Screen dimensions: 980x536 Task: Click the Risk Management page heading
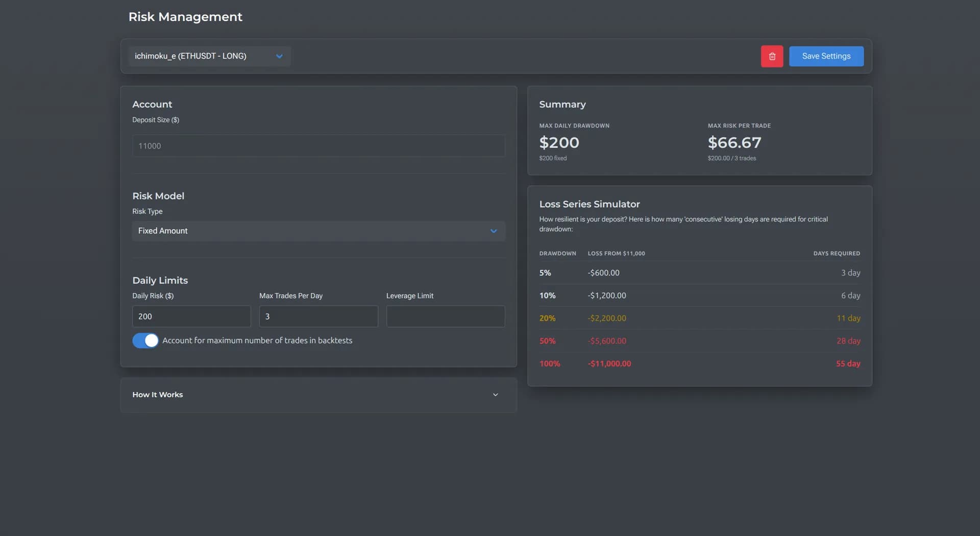185,17
